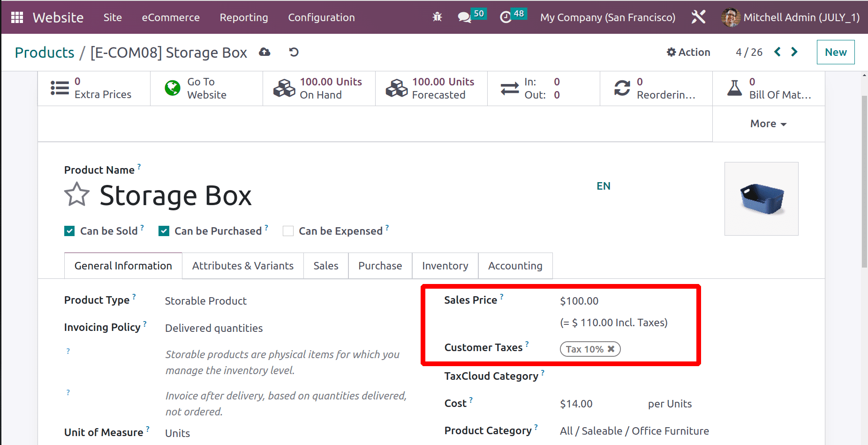Open the eCommerce menu
The image size is (868, 445).
(171, 17)
